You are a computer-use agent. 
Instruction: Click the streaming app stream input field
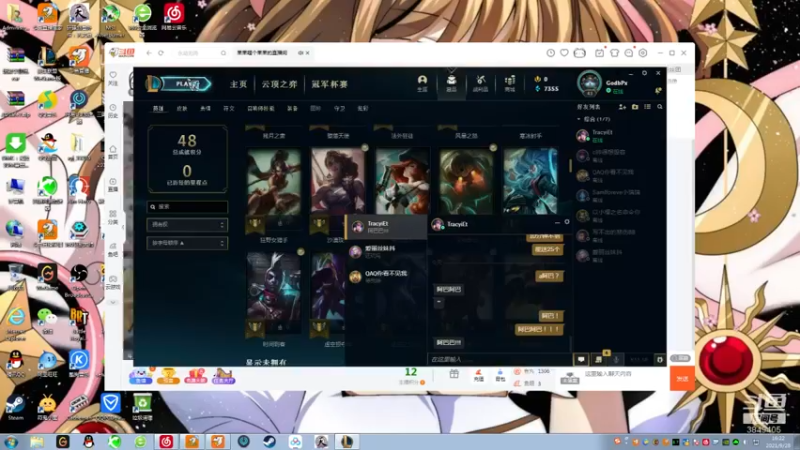pyautogui.click(x=625, y=374)
